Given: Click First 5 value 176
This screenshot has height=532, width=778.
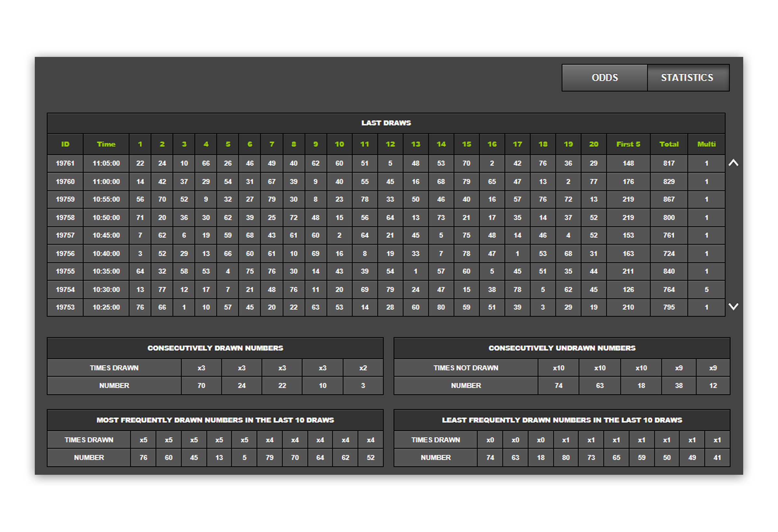Looking at the screenshot, I should [x=628, y=181].
